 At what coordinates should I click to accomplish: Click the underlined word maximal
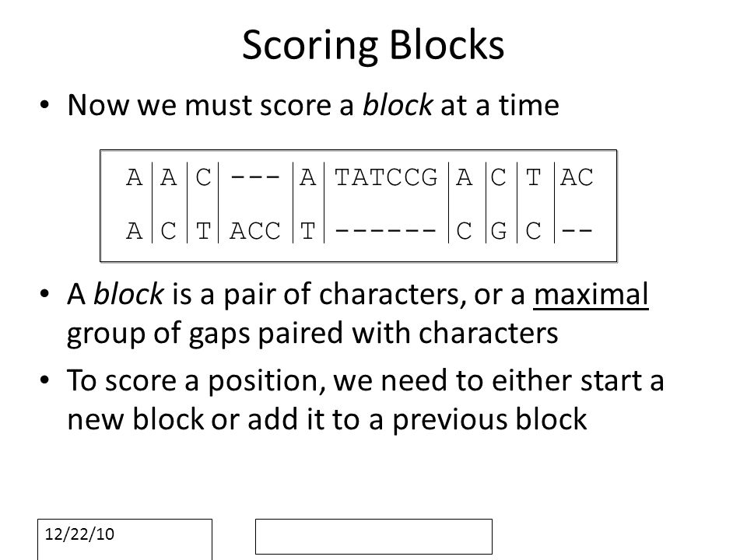tap(591, 294)
